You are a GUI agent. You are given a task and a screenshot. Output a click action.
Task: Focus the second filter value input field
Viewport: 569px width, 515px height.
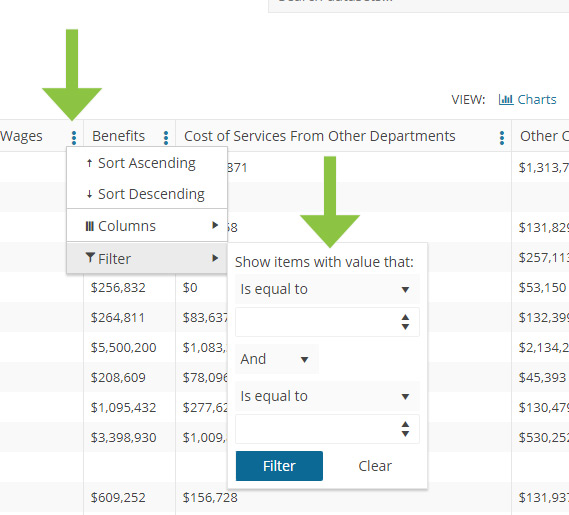tap(318, 429)
